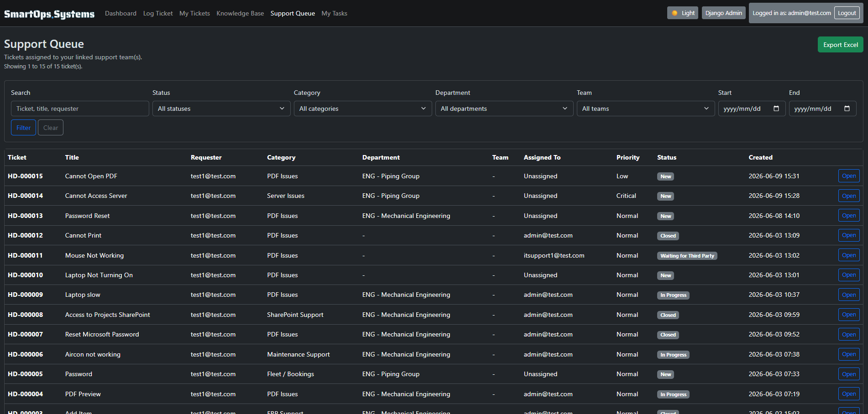Open ticket HD-000006 with its Open button
Screen dimensions: 868x414
click(x=849, y=354)
